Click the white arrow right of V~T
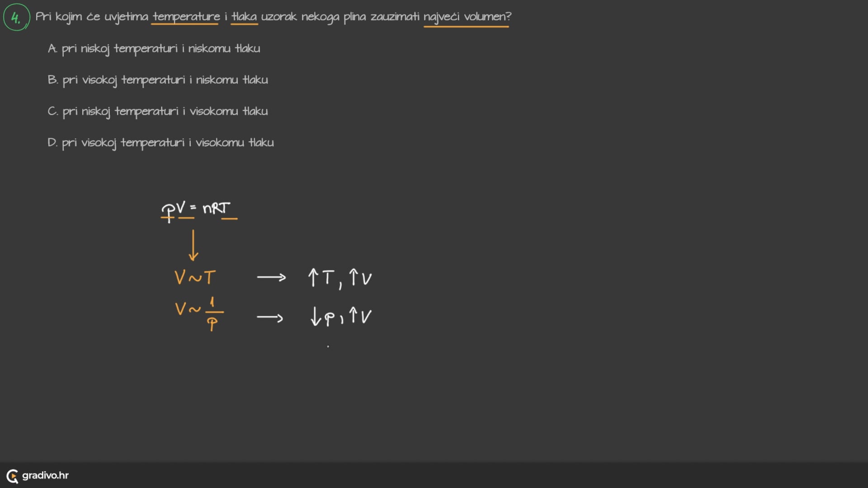Viewport: 868px width, 488px height. (271, 277)
